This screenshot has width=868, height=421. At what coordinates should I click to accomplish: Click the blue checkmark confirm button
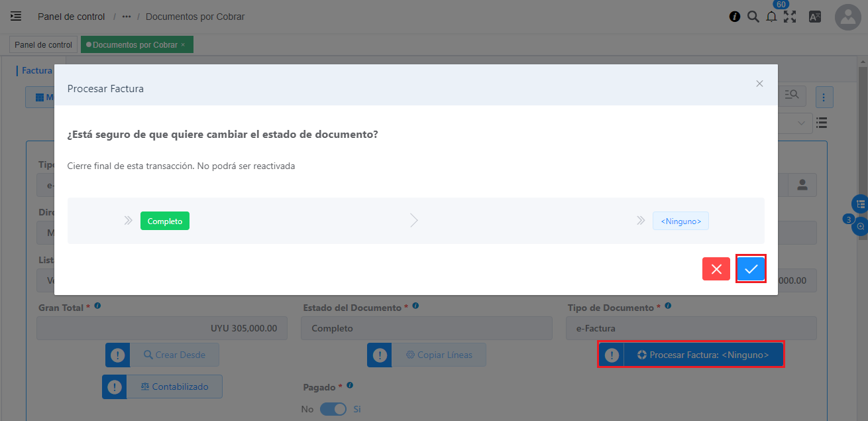[x=751, y=269]
